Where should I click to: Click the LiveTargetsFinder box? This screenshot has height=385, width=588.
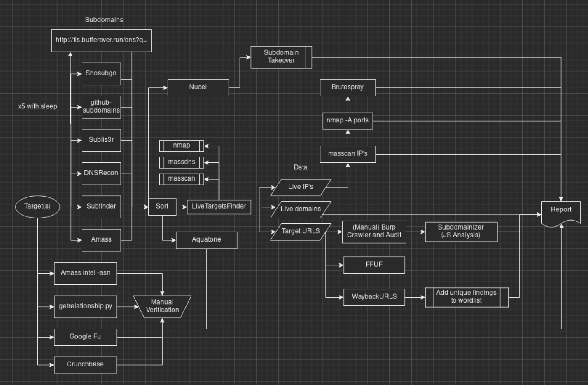point(219,207)
